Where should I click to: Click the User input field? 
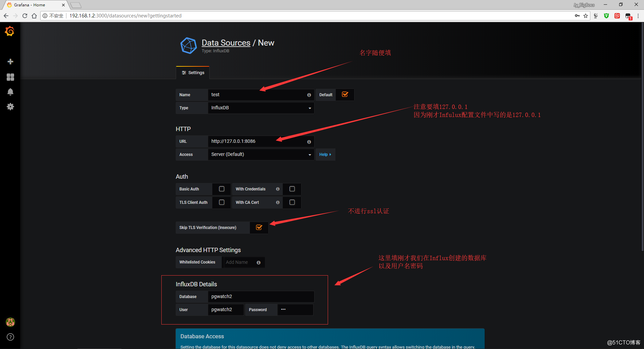pyautogui.click(x=226, y=310)
